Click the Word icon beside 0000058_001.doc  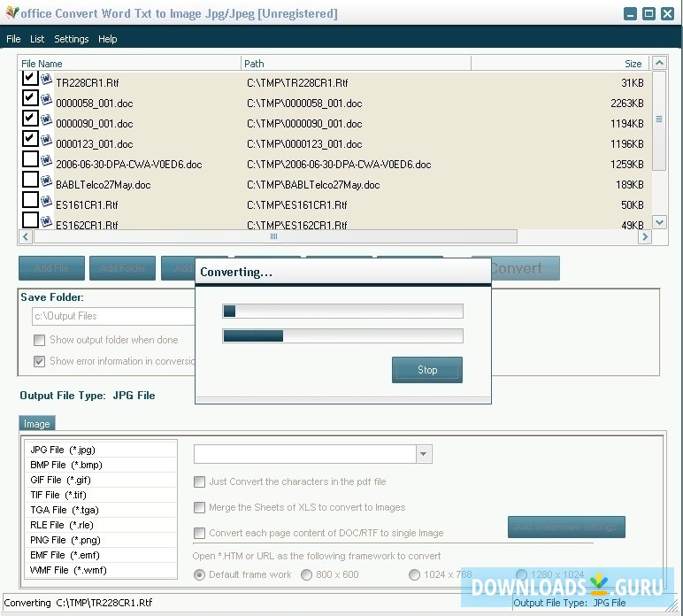(x=46, y=99)
